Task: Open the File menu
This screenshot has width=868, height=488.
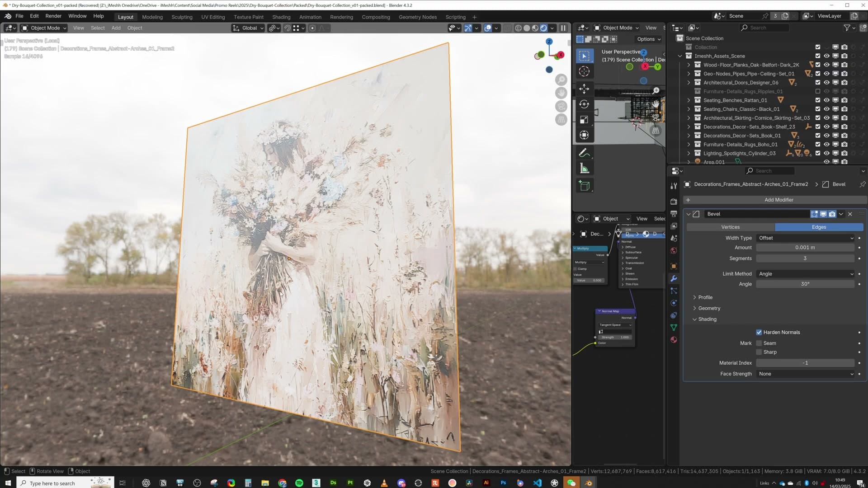Action: [19, 16]
